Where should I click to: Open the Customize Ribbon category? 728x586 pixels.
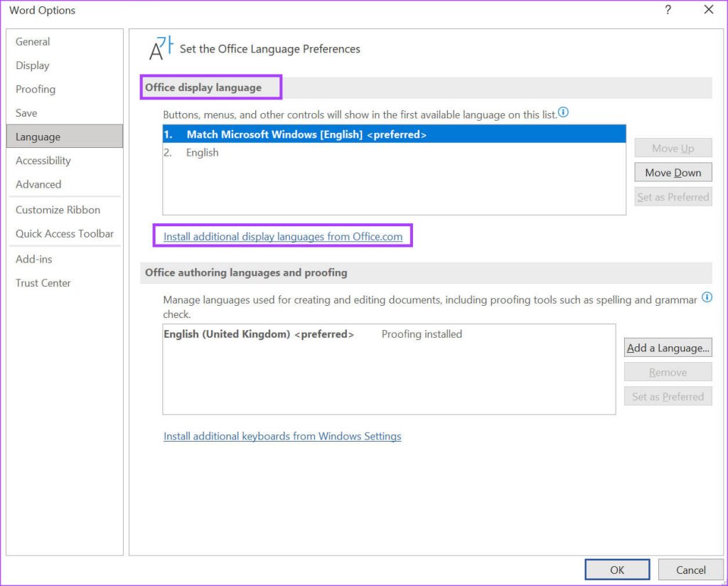(65, 210)
